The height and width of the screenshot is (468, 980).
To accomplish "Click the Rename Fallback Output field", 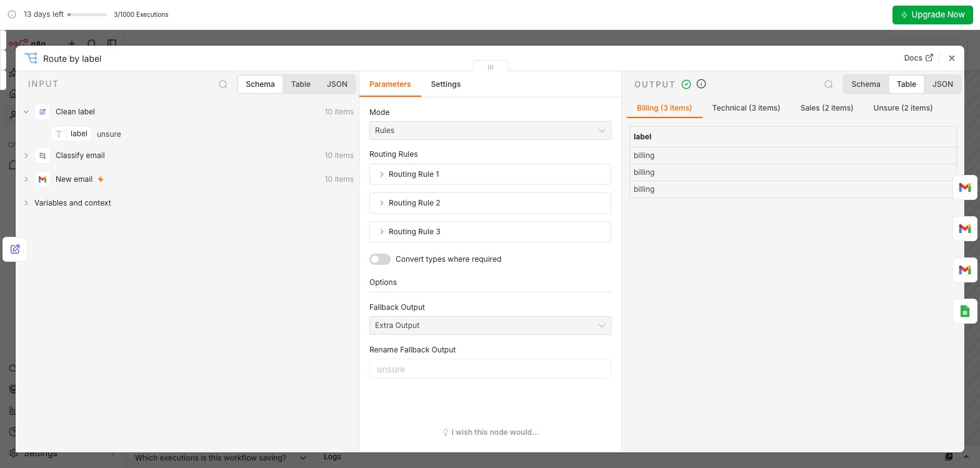I will pyautogui.click(x=490, y=369).
